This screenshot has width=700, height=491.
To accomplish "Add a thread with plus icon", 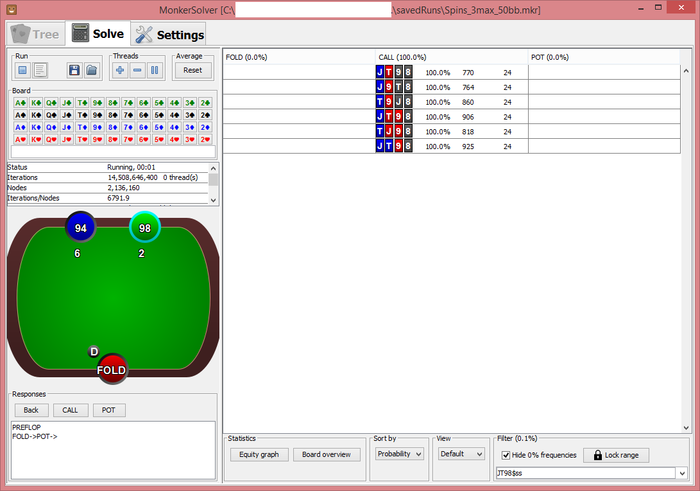I will point(120,70).
